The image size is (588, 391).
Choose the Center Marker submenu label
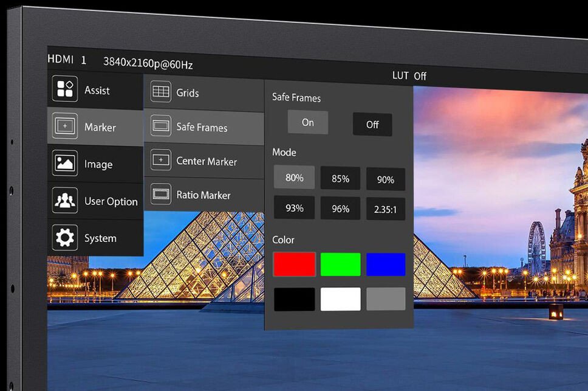tap(207, 161)
